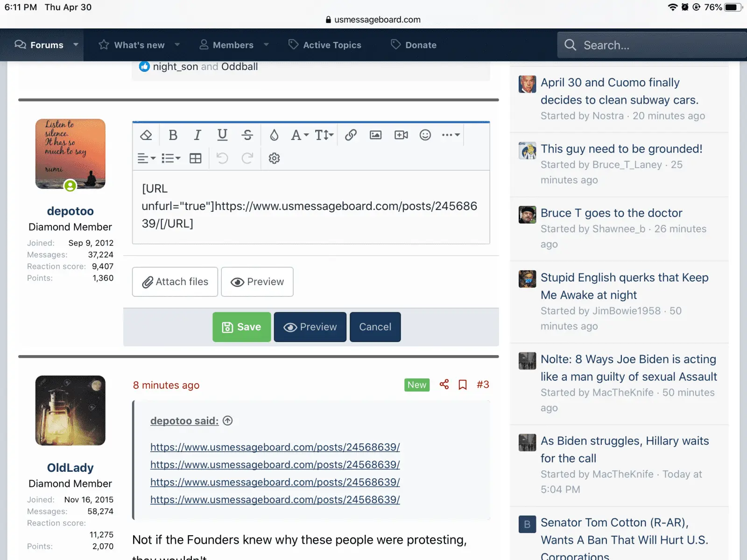Open the text color picker droplet
Screen dimensions: 747x560
274,135
